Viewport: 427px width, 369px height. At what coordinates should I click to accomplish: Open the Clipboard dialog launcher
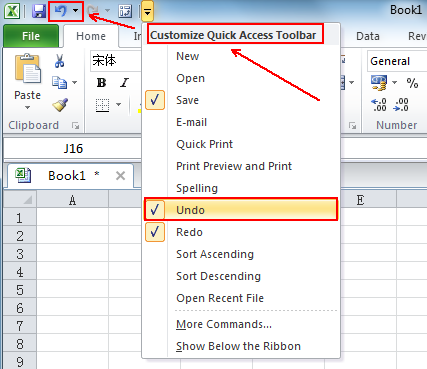coord(75,125)
